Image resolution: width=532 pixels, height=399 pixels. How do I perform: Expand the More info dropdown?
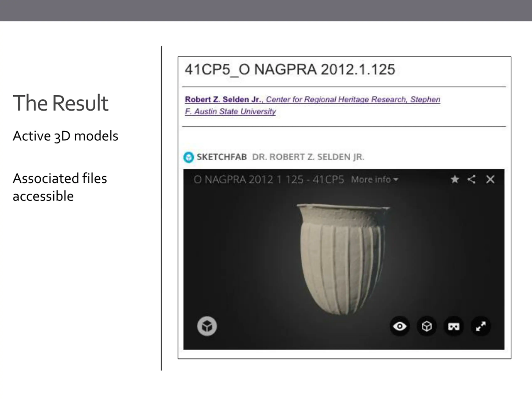coord(374,179)
